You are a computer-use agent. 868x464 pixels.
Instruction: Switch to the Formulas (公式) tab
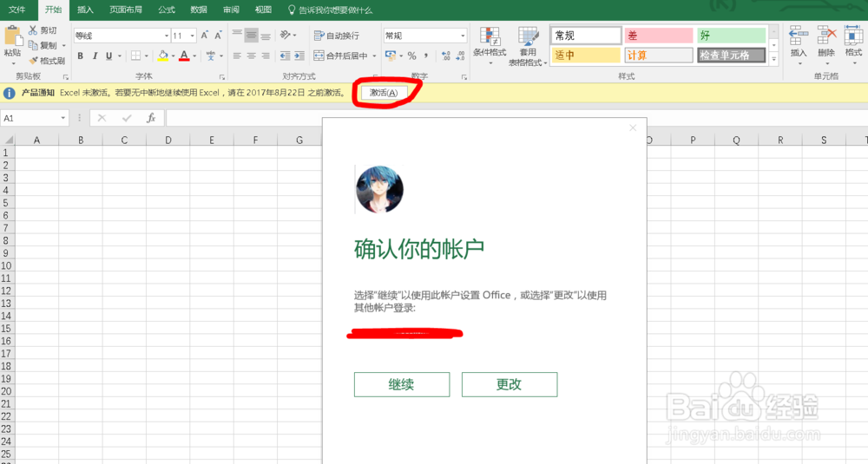click(166, 10)
